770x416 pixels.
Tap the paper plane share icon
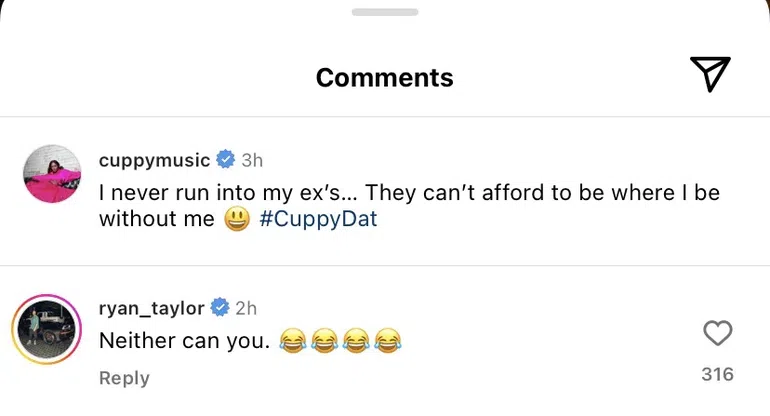tap(709, 74)
